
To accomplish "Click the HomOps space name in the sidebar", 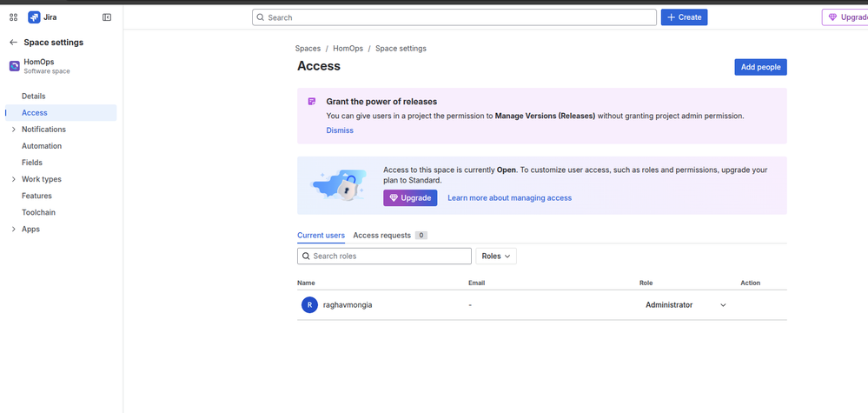I will (x=39, y=62).
